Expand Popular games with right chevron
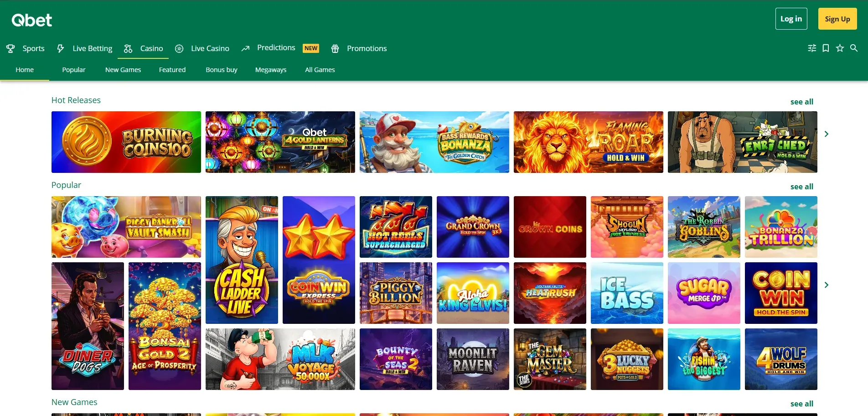The image size is (868, 416). [x=827, y=285]
